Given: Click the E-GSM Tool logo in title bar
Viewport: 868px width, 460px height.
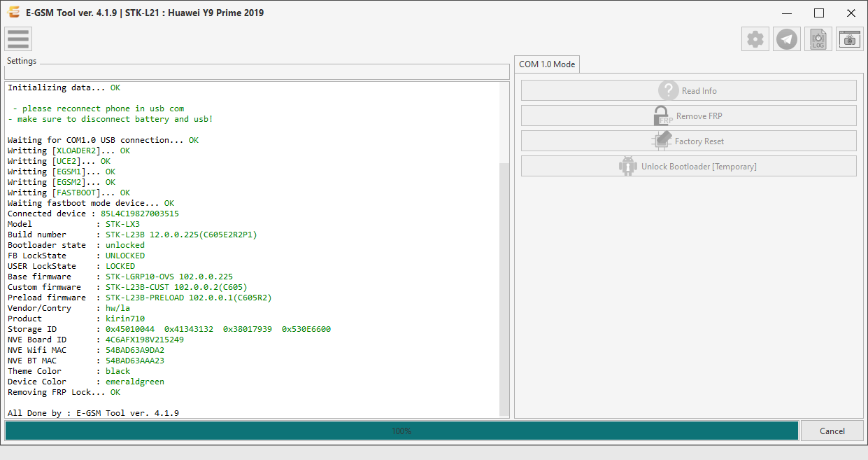Looking at the screenshot, I should 13,13.
